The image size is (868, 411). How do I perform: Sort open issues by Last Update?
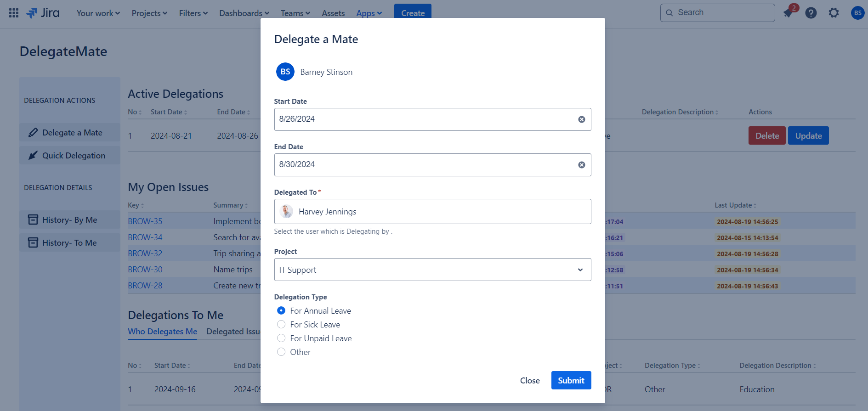coord(735,205)
